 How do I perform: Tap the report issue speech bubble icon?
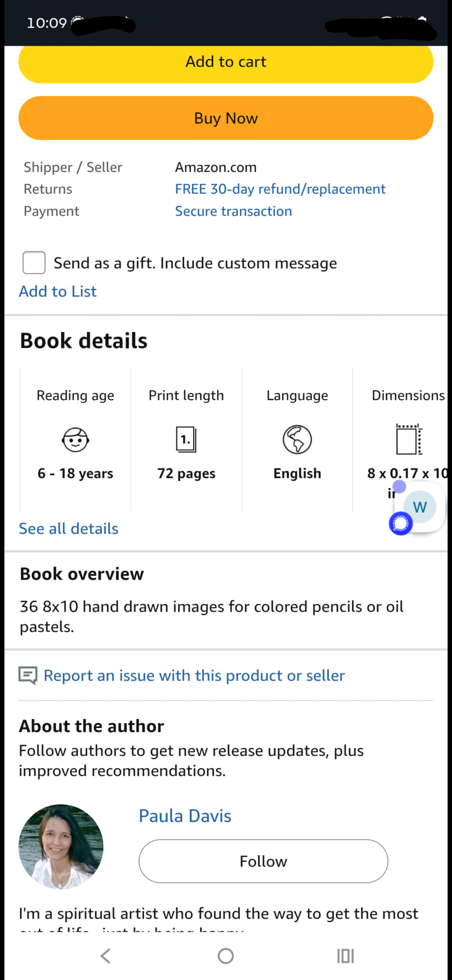28,675
